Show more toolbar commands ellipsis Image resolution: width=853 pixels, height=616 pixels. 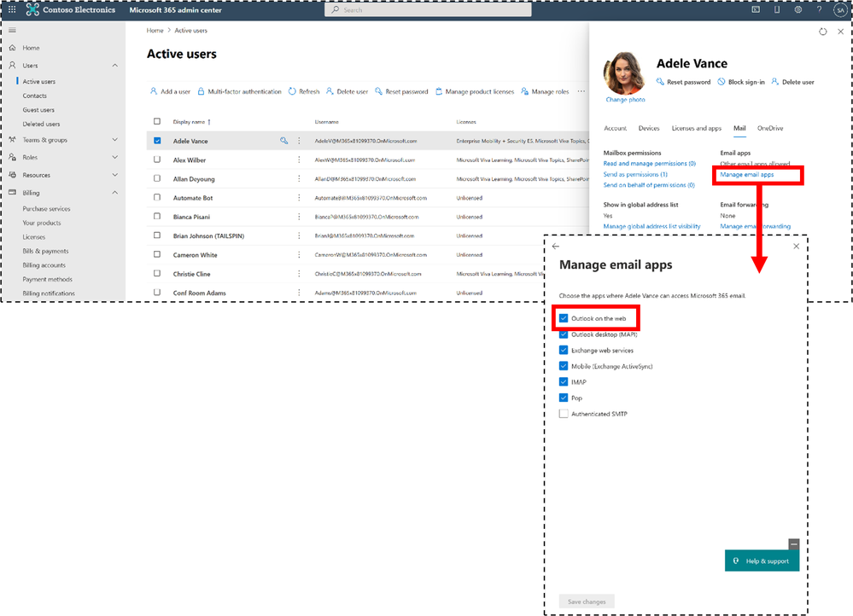tap(581, 91)
